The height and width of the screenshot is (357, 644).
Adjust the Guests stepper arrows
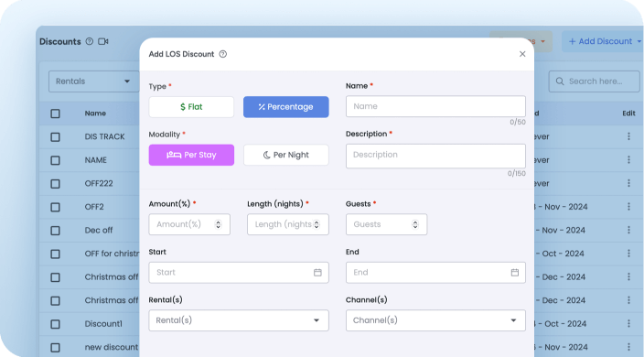(415, 224)
